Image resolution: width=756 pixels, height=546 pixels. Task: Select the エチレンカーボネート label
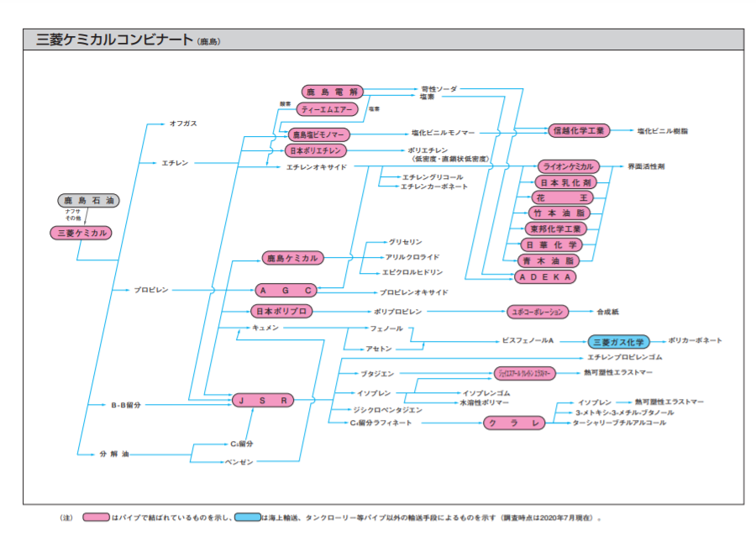pos(434,186)
